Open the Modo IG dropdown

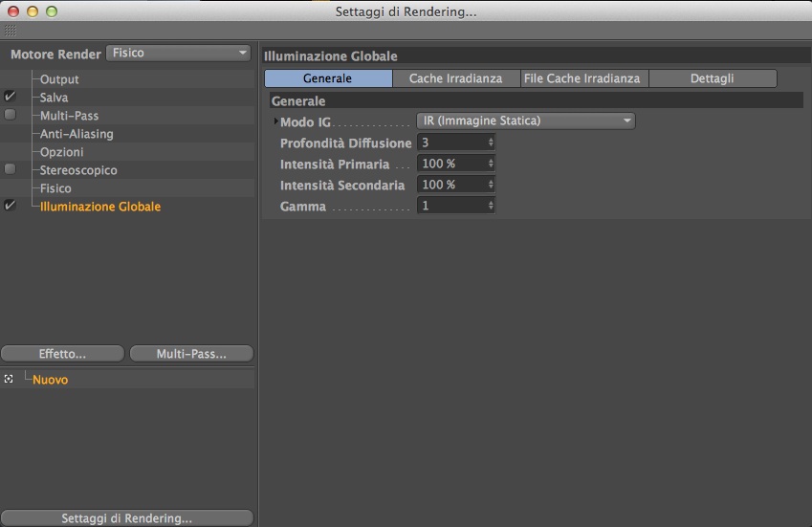click(x=526, y=121)
